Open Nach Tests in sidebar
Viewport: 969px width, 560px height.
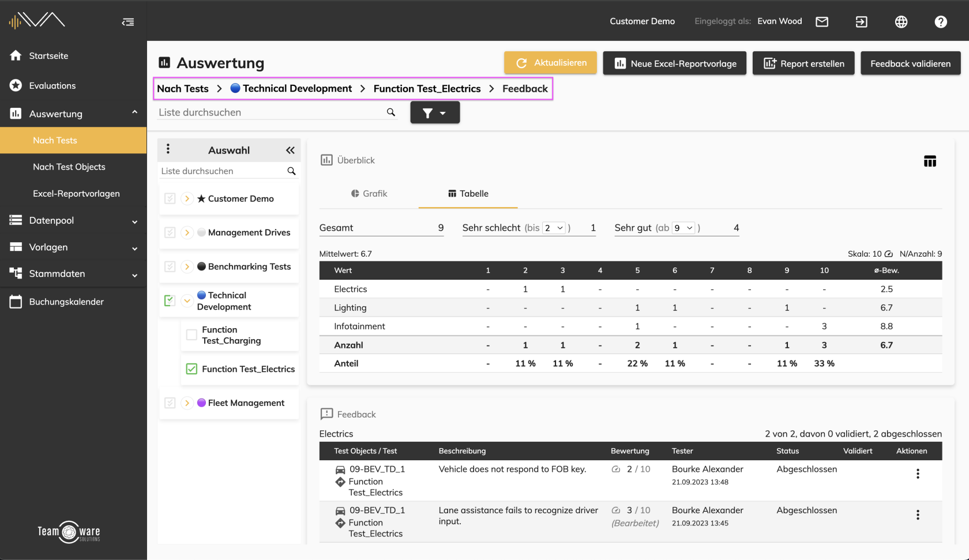click(73, 140)
